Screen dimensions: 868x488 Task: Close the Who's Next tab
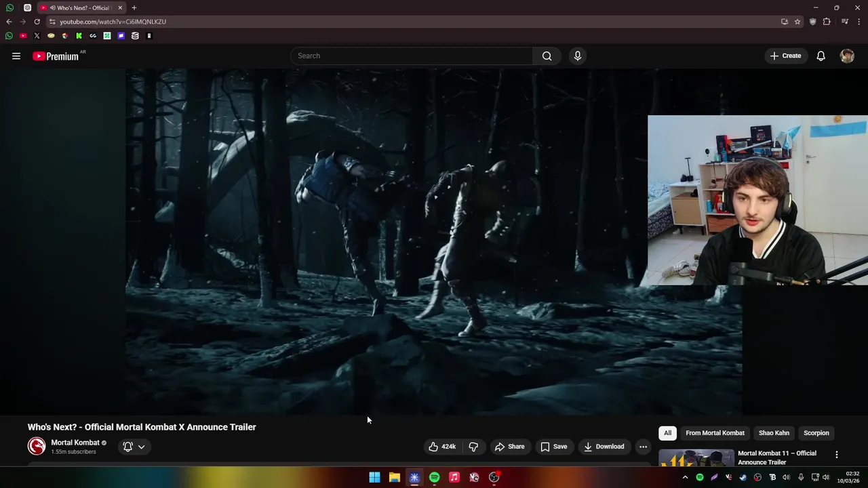120,7
